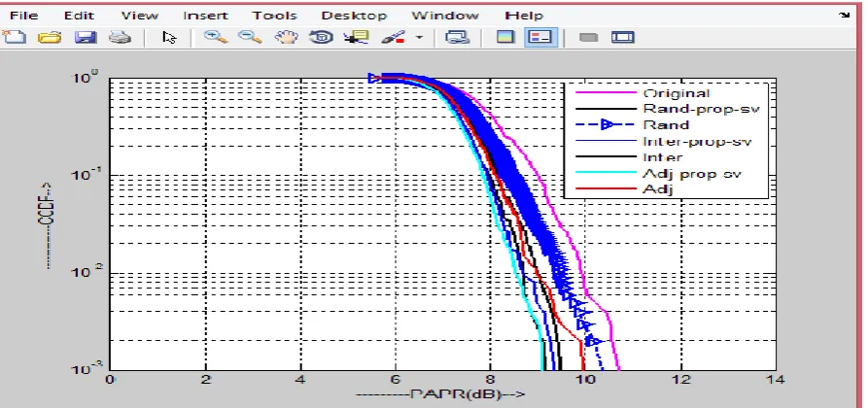Open the Brush tool color dropdown arrow
This screenshot has height=408, width=868.
(x=420, y=38)
